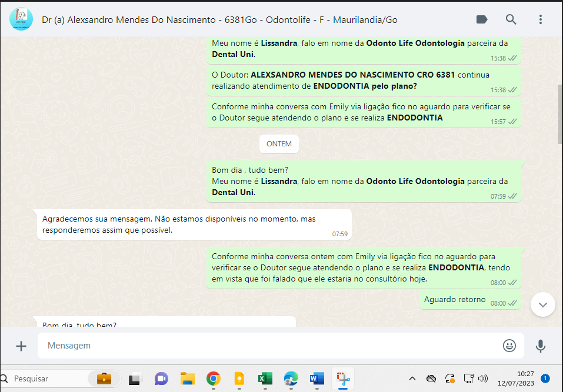Open the volume speaker control

click(x=483, y=378)
